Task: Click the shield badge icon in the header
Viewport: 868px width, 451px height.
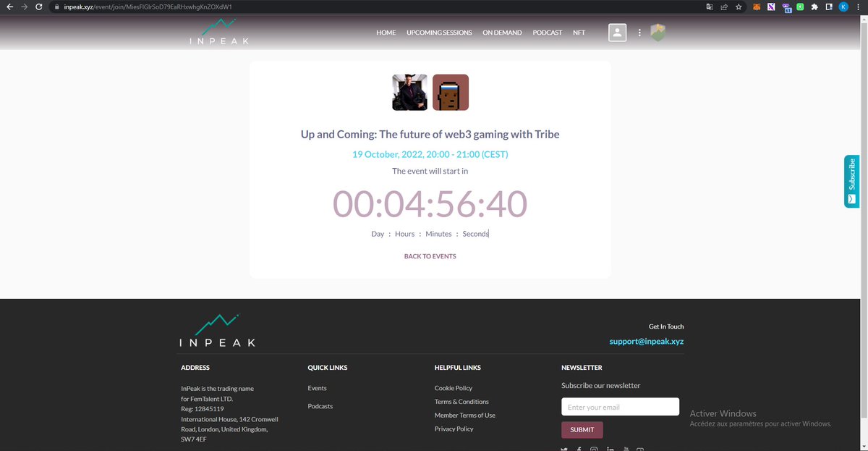Action: tap(658, 33)
